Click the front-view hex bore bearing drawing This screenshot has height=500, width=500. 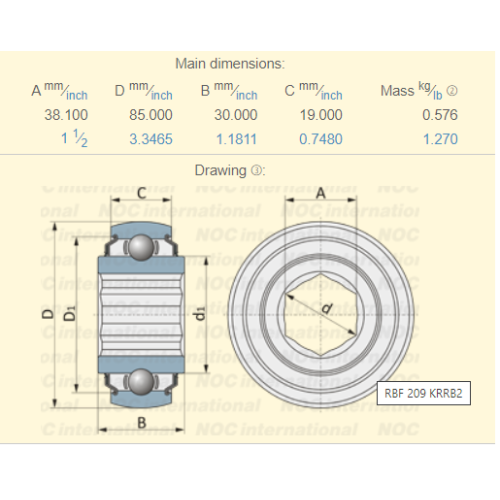click(321, 315)
